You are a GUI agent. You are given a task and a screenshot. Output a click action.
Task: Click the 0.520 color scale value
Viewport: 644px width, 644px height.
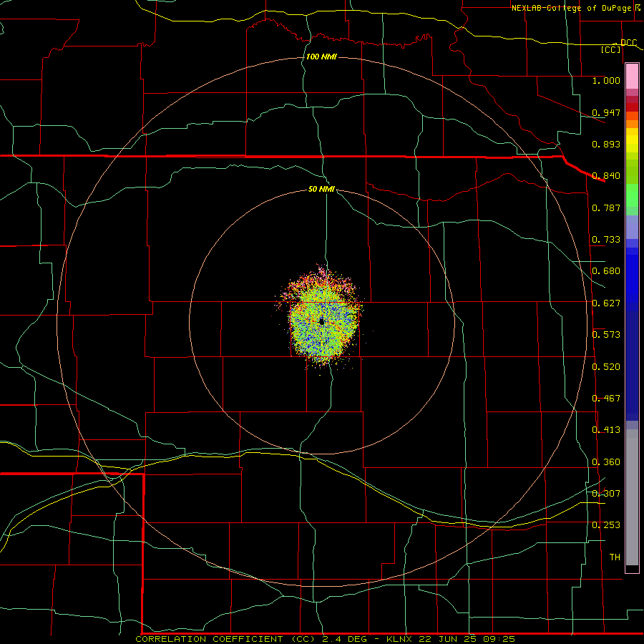(x=606, y=367)
